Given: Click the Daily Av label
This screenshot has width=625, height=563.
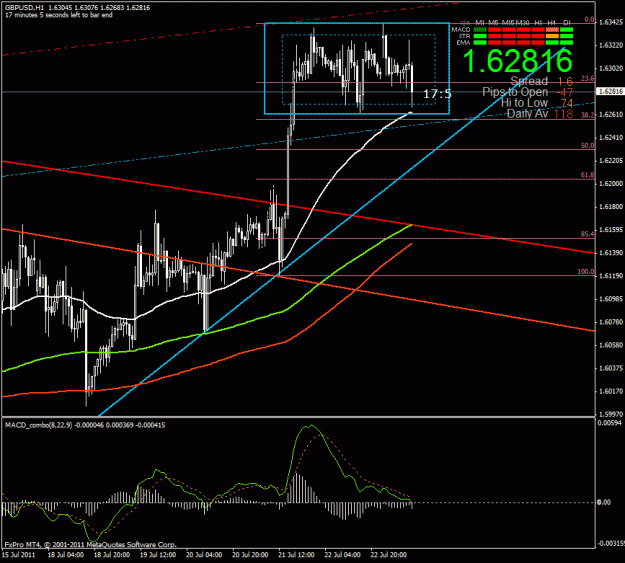Looking at the screenshot, I should coord(528,114).
